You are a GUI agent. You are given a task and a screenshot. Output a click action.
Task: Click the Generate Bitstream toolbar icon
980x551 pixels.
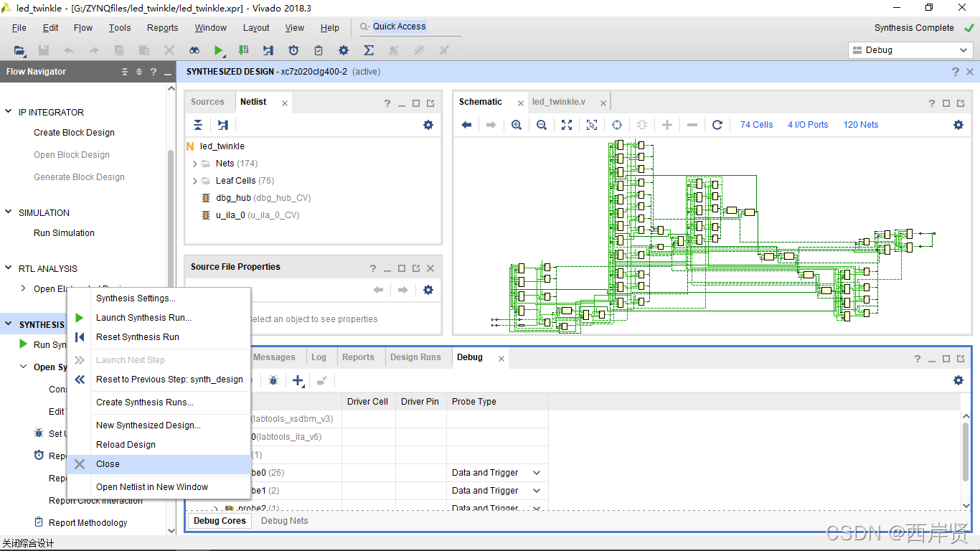point(243,50)
